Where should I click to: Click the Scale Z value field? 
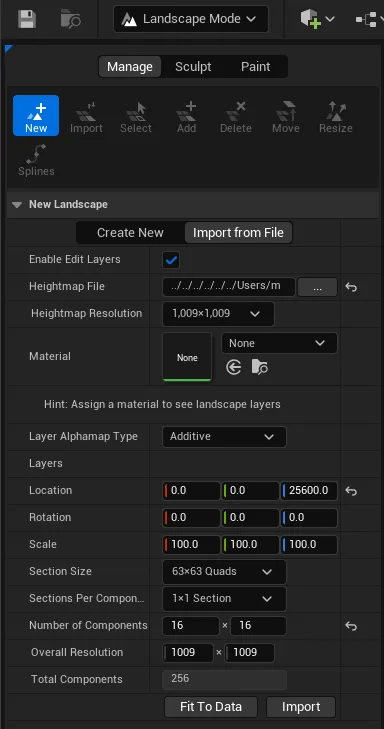pyautogui.click(x=309, y=545)
